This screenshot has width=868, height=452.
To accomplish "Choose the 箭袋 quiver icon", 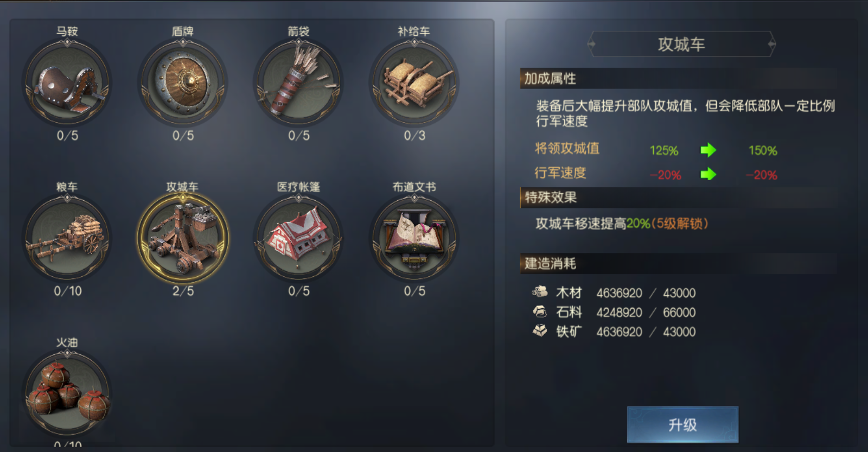I will click(x=298, y=84).
